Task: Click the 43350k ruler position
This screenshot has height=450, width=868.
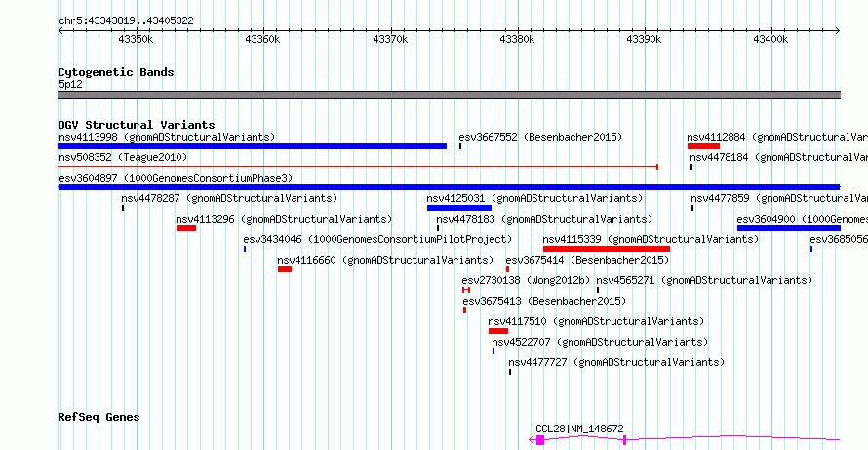Action: point(136,40)
